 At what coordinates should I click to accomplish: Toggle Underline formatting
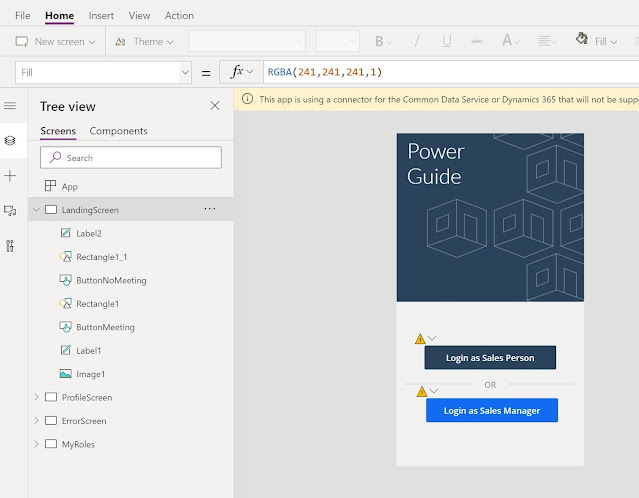pos(447,41)
